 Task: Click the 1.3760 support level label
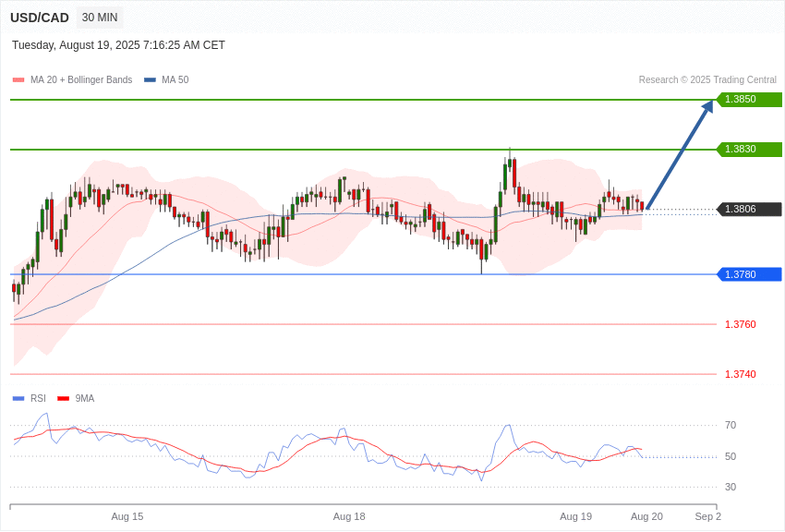tap(741, 324)
